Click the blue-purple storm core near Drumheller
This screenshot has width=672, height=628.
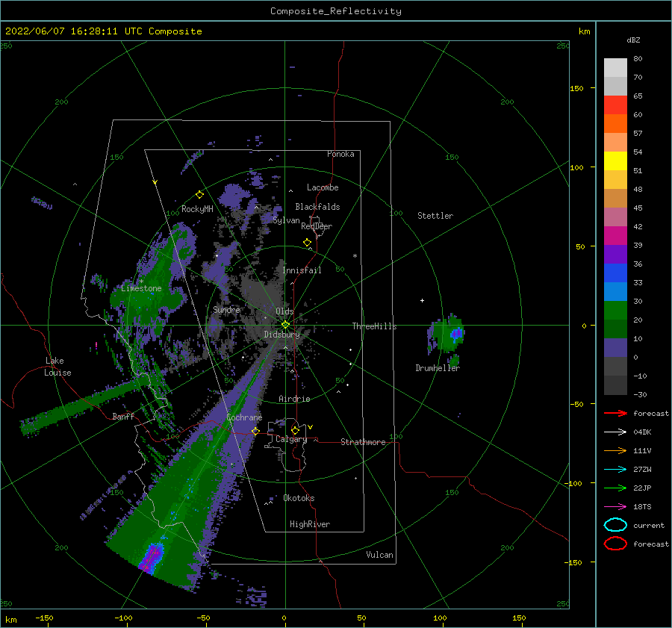click(456, 333)
